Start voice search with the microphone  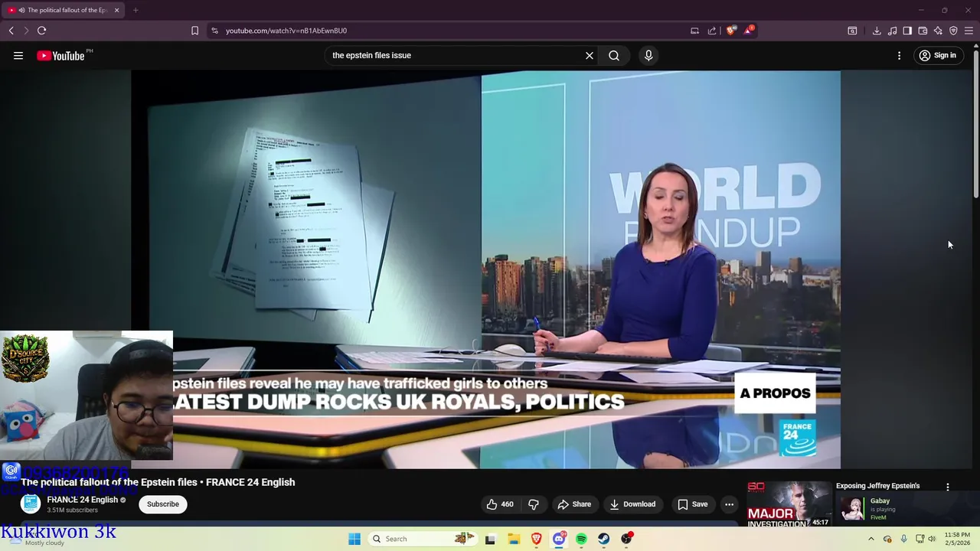pyautogui.click(x=648, y=55)
